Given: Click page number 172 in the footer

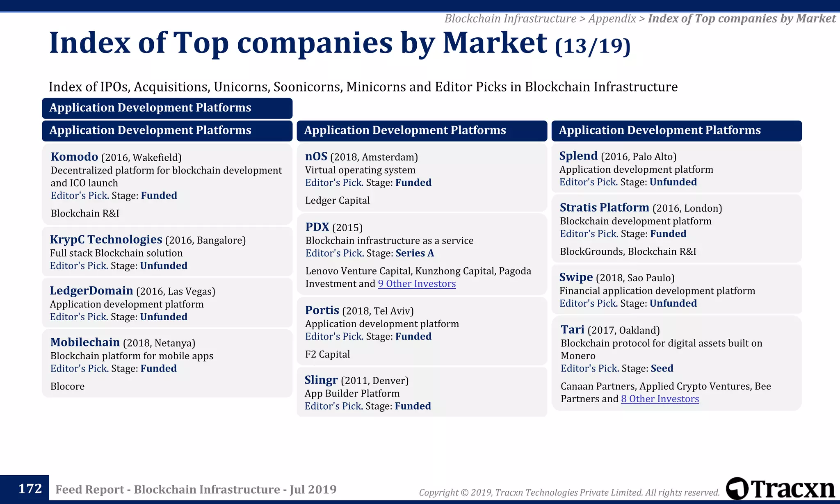Looking at the screenshot, I should click(30, 488).
